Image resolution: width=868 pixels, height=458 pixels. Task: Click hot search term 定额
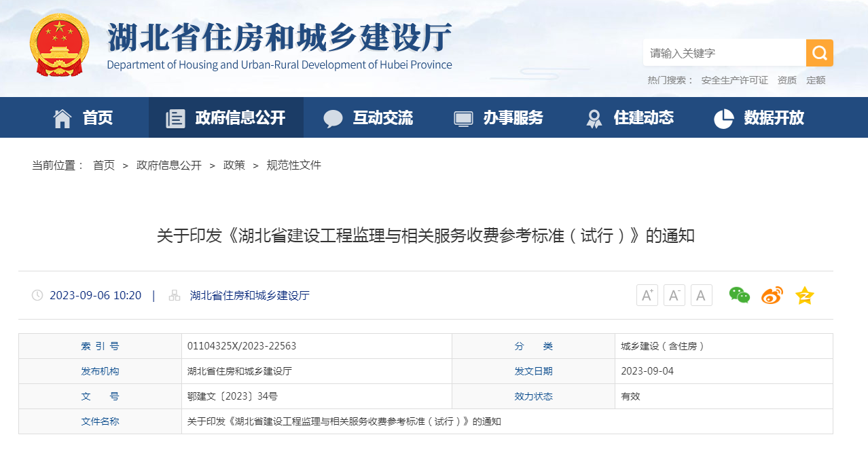[816, 80]
